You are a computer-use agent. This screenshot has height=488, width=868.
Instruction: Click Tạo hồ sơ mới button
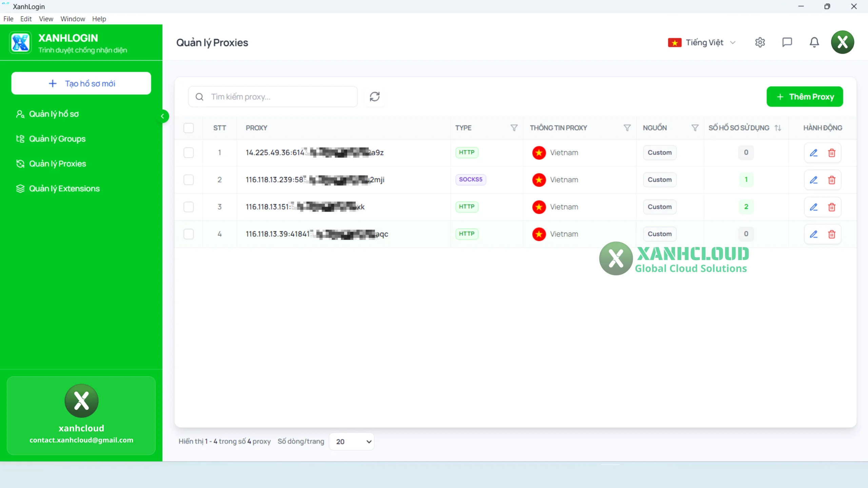pyautogui.click(x=81, y=83)
